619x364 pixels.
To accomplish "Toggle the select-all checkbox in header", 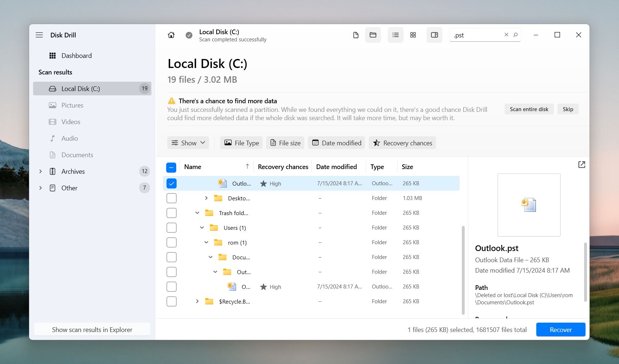I will [171, 167].
